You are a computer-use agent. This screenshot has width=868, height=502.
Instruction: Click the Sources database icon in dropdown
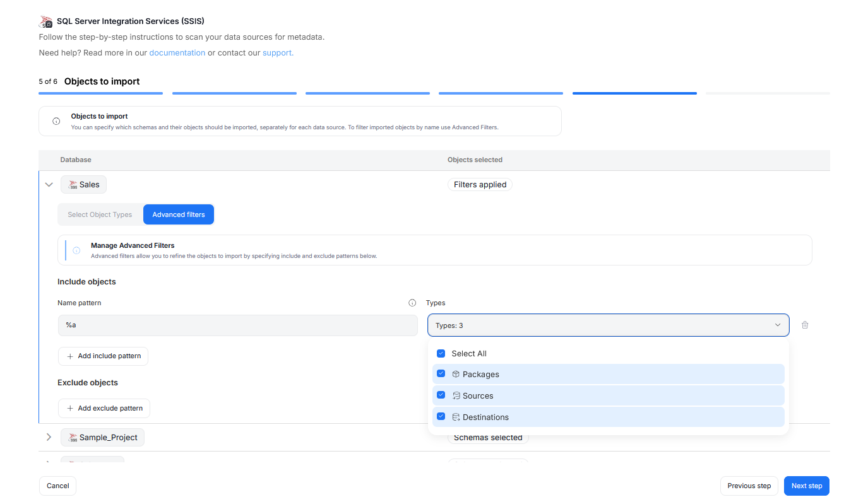pos(456,395)
